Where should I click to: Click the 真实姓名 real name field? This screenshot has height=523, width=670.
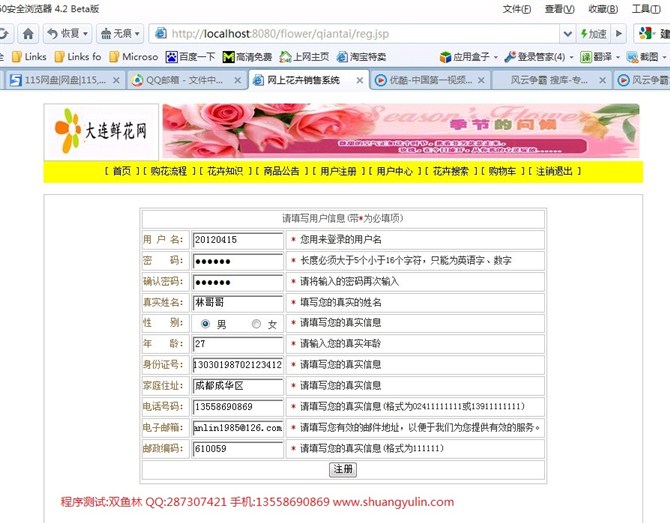click(238, 303)
